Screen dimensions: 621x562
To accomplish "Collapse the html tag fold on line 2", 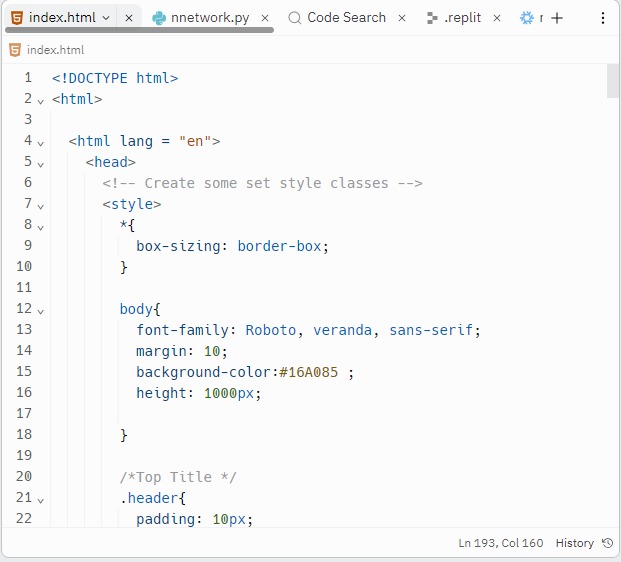I will (x=40, y=102).
